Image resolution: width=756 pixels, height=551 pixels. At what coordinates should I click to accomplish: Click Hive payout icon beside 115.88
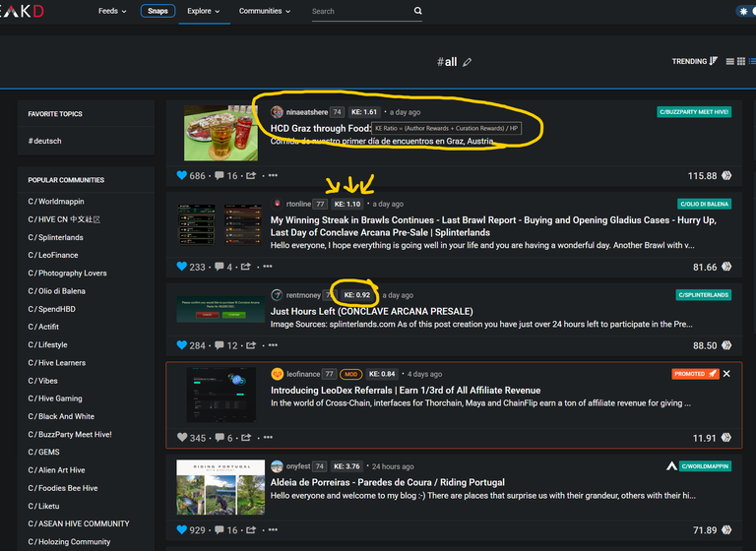726,175
